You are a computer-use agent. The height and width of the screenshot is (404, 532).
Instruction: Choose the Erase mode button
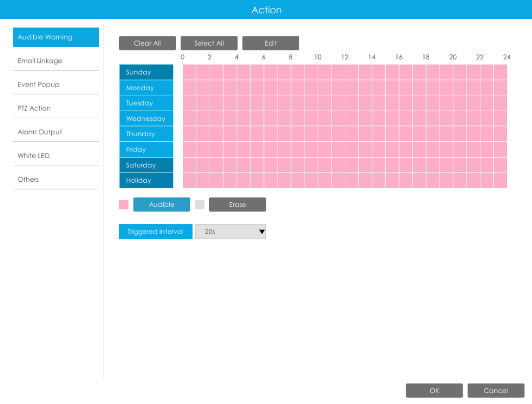click(237, 204)
